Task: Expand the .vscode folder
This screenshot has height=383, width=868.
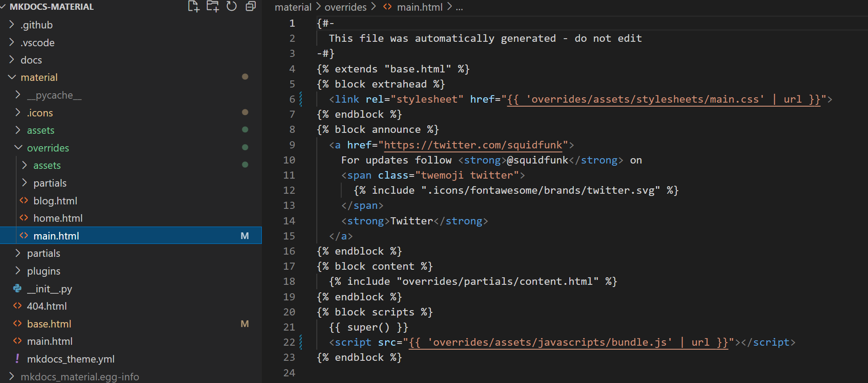Action: tap(37, 43)
